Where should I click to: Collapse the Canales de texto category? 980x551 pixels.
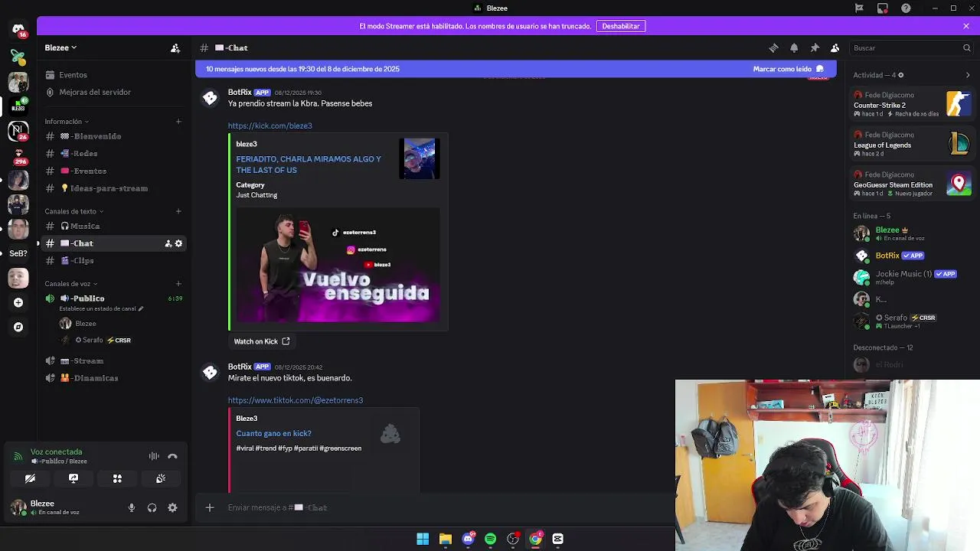74,211
